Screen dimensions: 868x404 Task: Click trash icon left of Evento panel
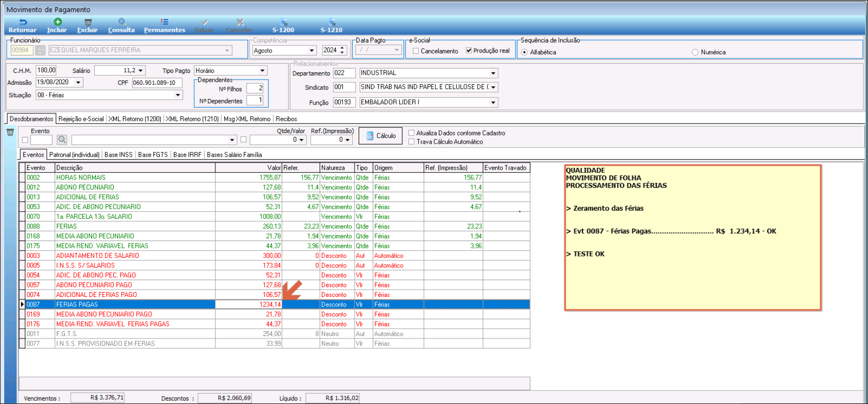(x=10, y=132)
